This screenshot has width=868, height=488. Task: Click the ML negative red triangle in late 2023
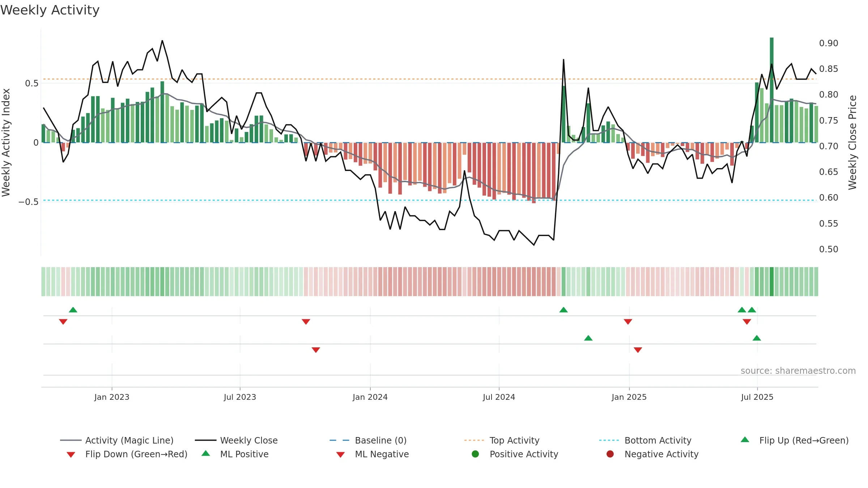click(x=316, y=350)
